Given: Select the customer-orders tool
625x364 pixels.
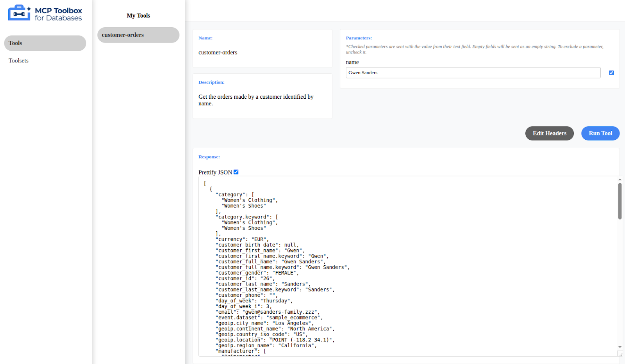Looking at the screenshot, I should pos(138,35).
